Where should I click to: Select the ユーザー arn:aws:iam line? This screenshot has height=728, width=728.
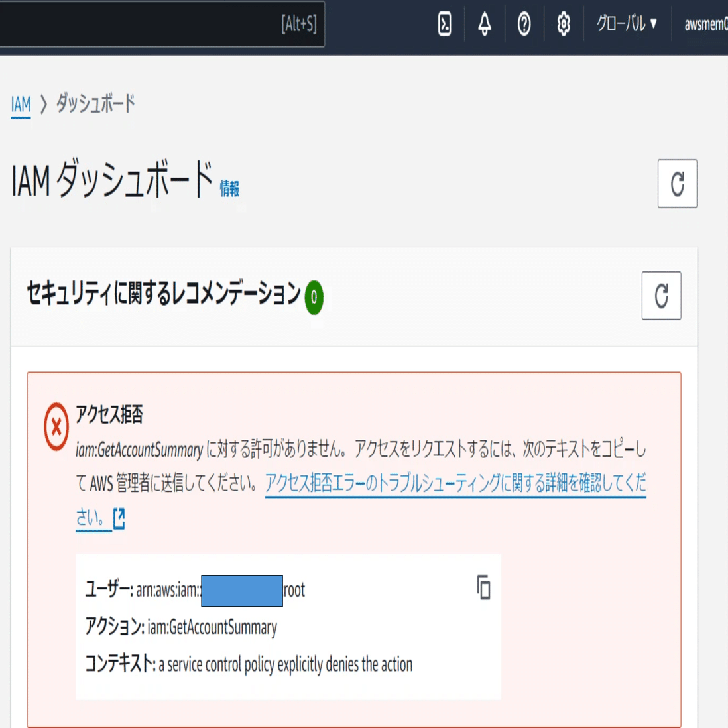coord(195,590)
